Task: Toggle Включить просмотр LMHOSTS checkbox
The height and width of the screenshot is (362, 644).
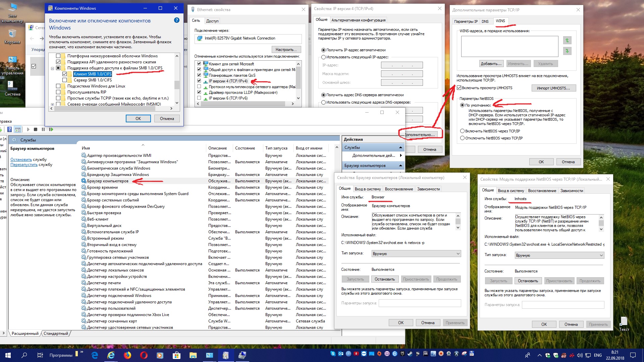Action: (459, 88)
